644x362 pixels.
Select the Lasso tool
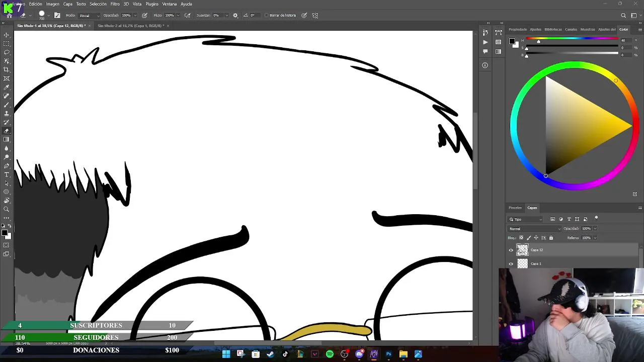[x=7, y=52]
